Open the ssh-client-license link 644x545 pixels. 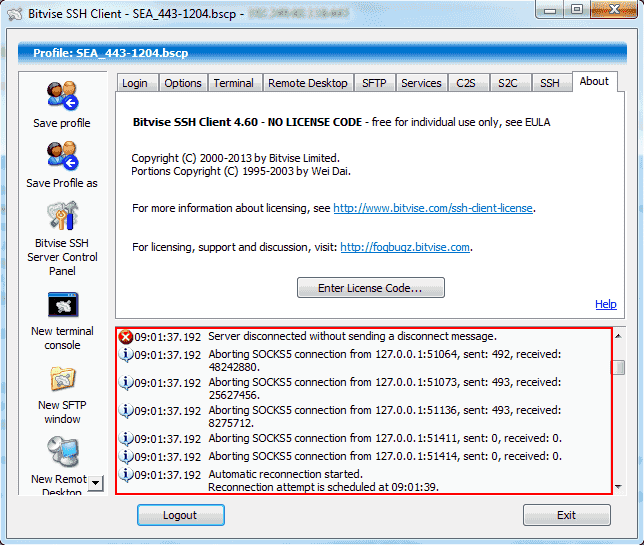point(433,208)
